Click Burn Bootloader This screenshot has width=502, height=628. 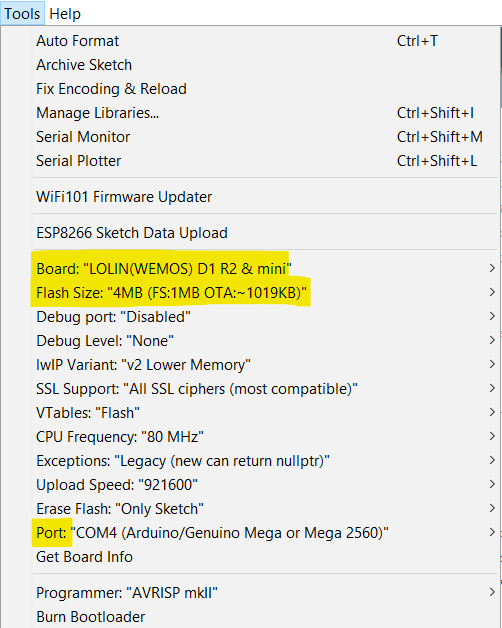[x=265, y=617]
